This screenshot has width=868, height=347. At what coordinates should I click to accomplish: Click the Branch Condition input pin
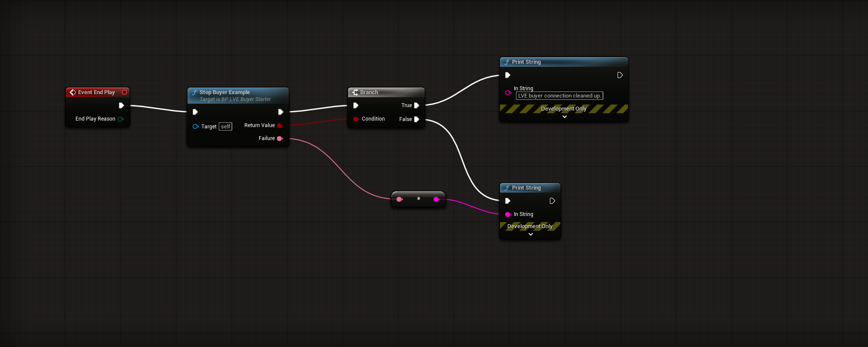[x=356, y=119]
